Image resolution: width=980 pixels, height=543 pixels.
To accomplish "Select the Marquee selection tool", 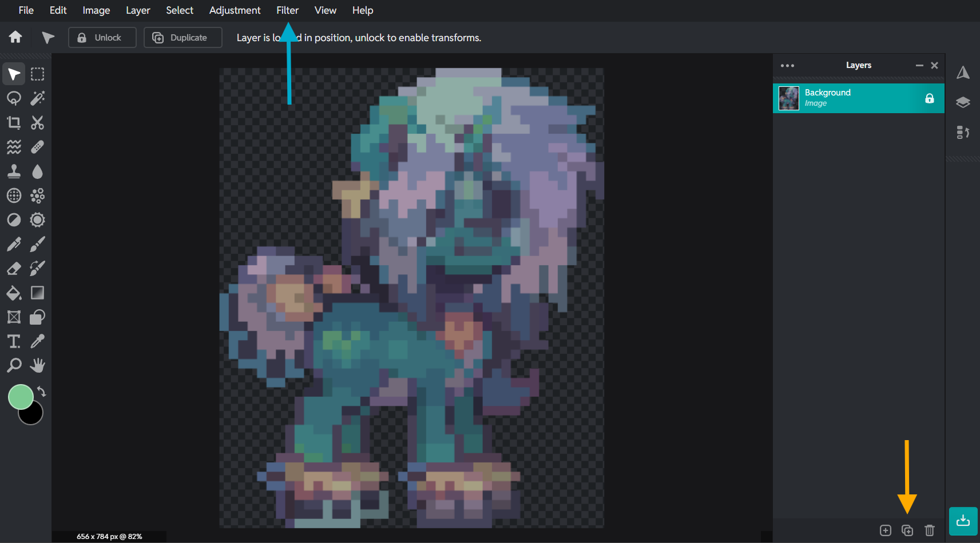I will coord(38,74).
